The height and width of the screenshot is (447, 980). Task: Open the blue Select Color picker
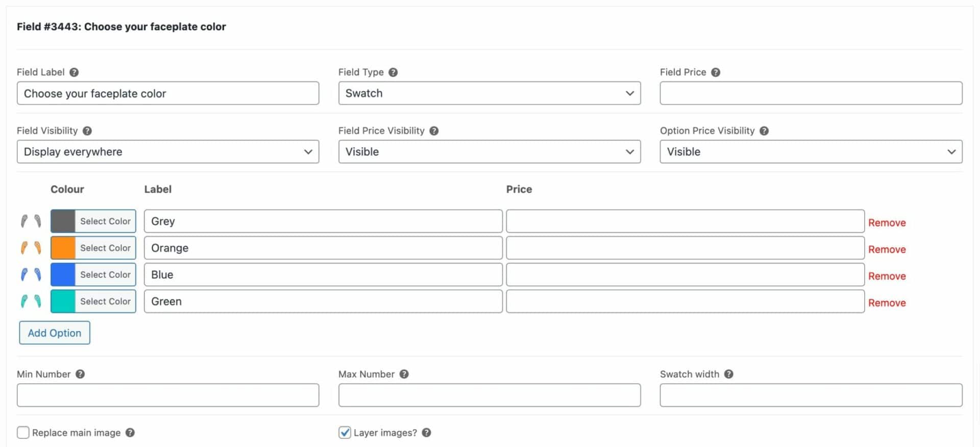pos(93,274)
